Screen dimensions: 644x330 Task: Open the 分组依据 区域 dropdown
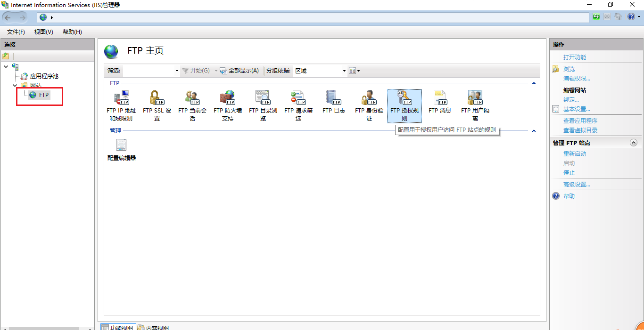click(344, 71)
